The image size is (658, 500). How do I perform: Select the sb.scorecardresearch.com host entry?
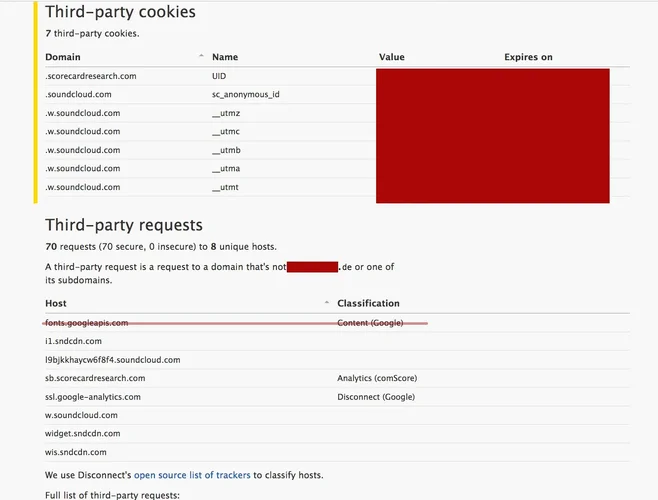[95, 378]
